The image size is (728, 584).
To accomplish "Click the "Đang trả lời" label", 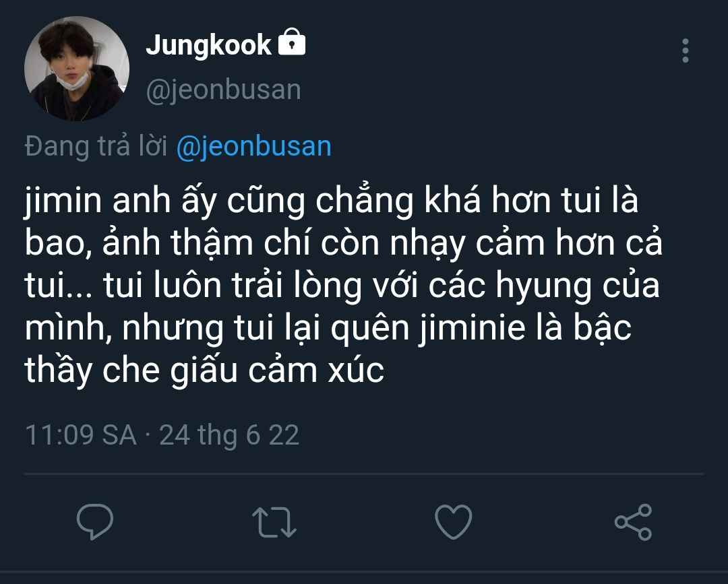I will (x=96, y=146).
